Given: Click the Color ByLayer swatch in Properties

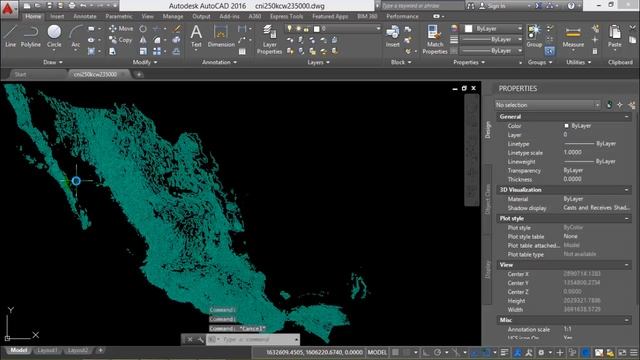Looking at the screenshot, I should click(567, 126).
